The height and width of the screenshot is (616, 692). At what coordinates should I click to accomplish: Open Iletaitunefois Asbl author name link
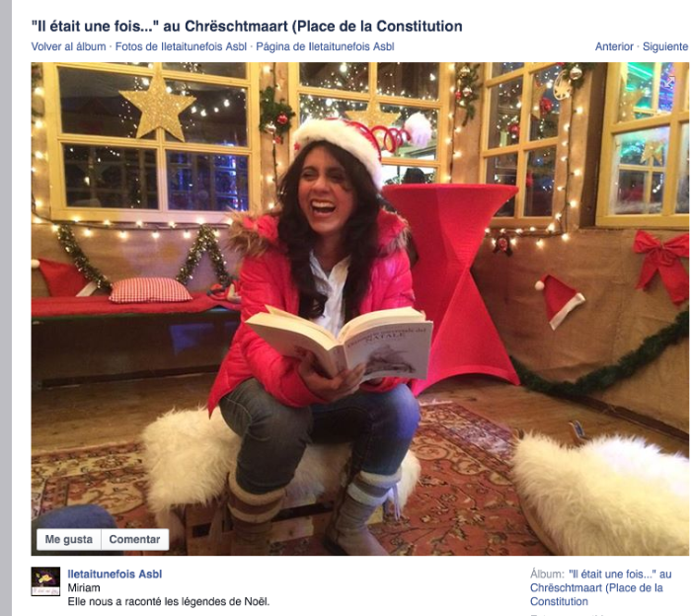tap(115, 575)
